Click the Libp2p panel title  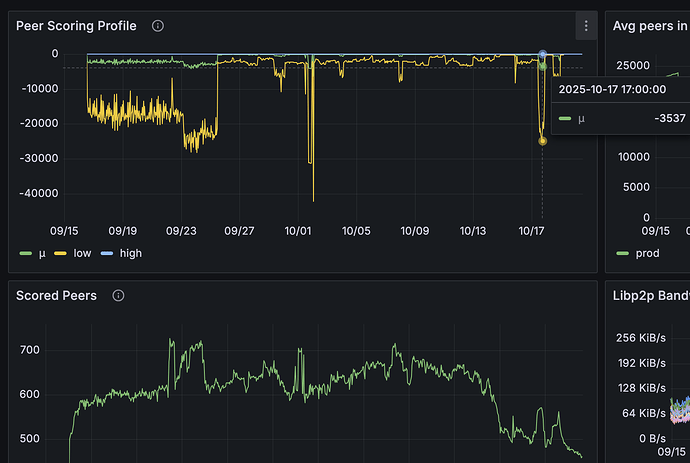coord(650,296)
